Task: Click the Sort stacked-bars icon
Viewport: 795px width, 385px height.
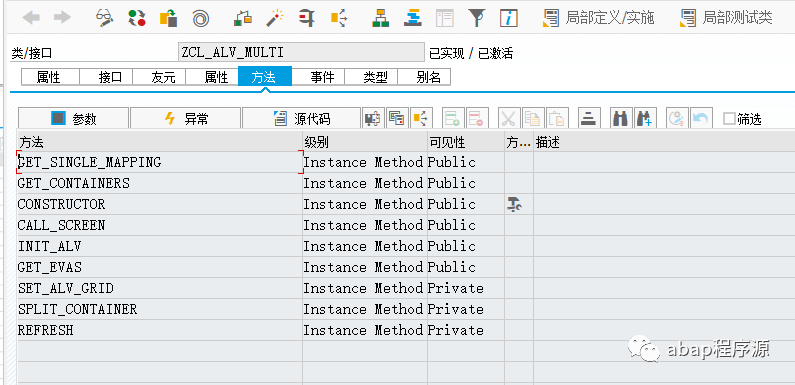Action: click(588, 119)
